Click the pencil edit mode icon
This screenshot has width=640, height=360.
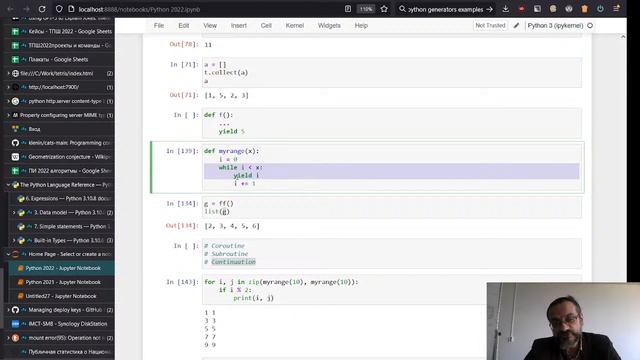click(x=516, y=25)
